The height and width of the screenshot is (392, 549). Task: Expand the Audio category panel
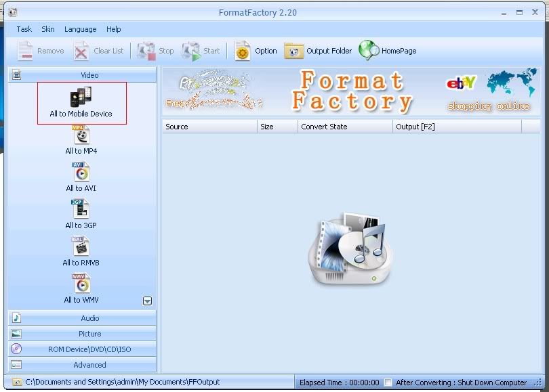[x=82, y=318]
